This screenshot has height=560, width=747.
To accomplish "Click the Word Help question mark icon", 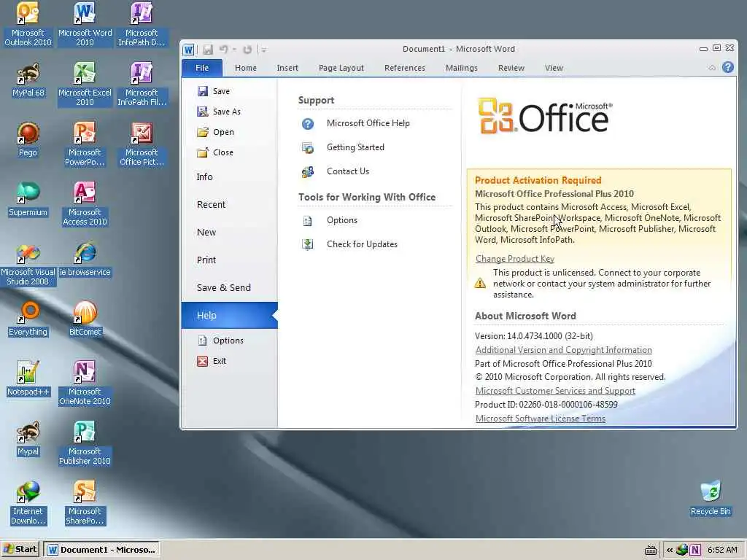I will (x=728, y=67).
